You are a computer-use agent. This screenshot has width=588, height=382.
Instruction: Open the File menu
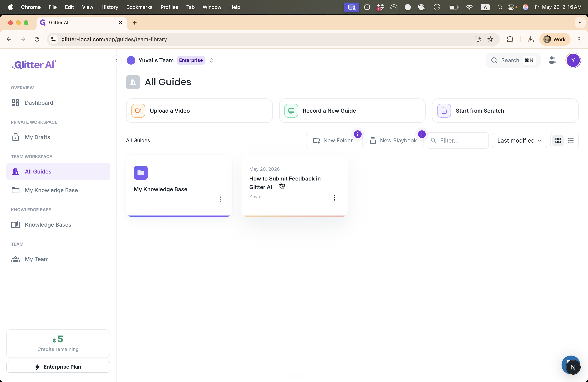pos(53,7)
